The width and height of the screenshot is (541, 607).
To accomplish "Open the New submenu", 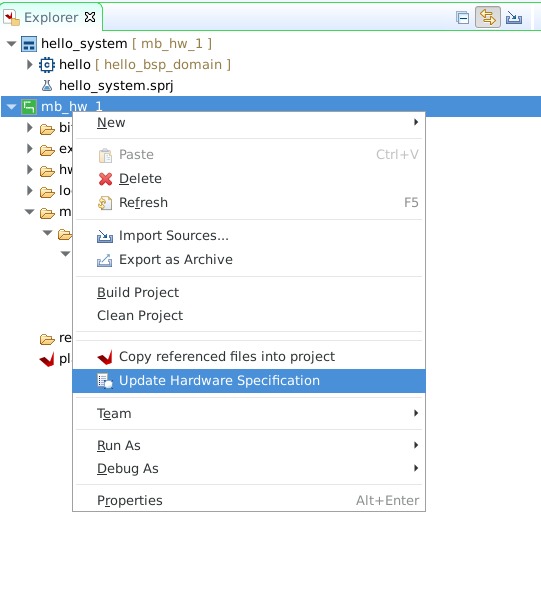I will coord(249,123).
